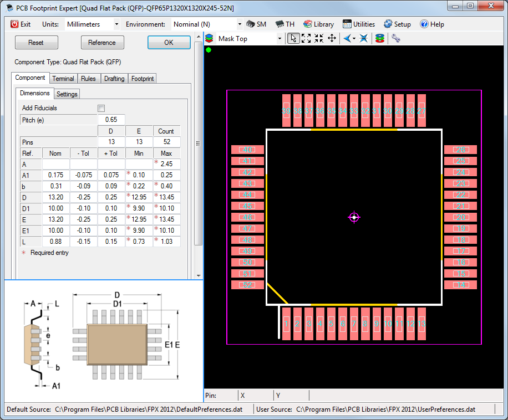Open the TH through-hole menu
This screenshot has width=508, height=420.
(x=285, y=24)
